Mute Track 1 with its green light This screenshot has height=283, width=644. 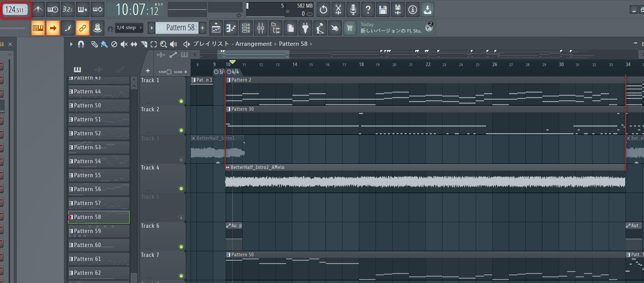click(181, 101)
